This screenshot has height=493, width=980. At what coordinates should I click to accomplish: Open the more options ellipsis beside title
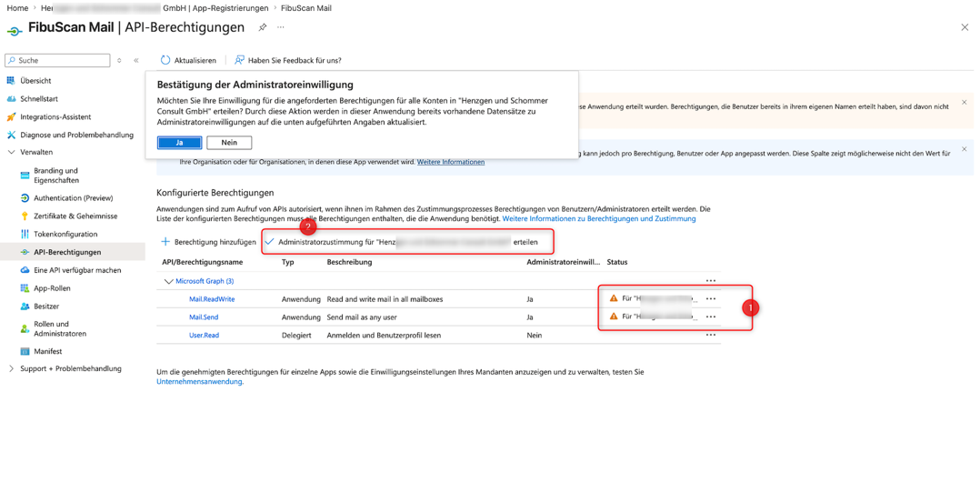pos(281,27)
